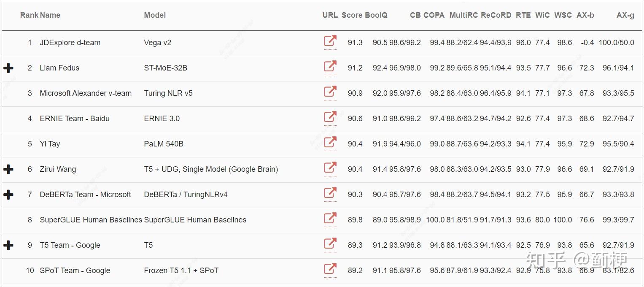Image resolution: width=644 pixels, height=287 pixels.
Task: Expand the Zirui Wang row details
Action: 8,169
